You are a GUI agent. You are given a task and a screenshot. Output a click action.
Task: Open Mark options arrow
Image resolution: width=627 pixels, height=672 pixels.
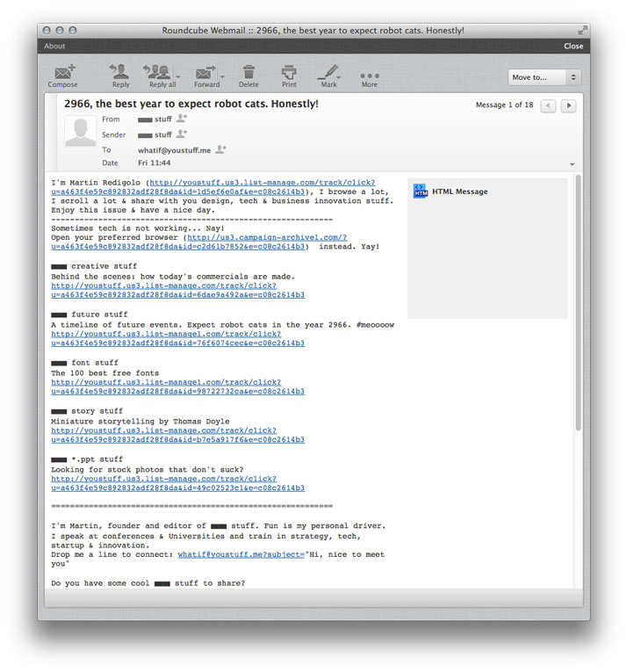pos(340,77)
